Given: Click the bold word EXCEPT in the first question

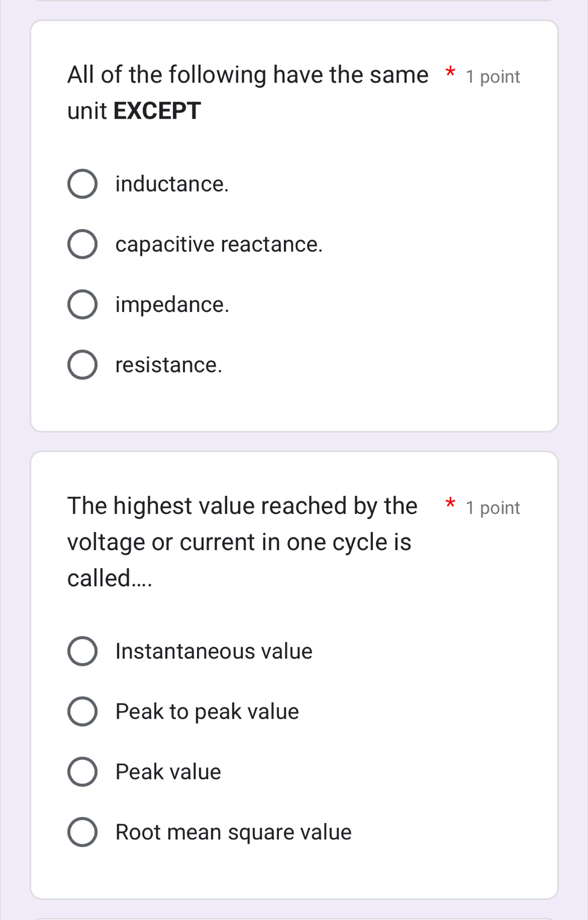Looking at the screenshot, I should [x=157, y=111].
